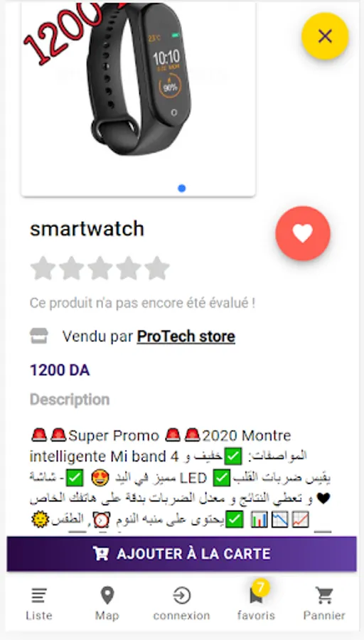
Task: Open favoris bookmark icon
Action: (x=256, y=597)
